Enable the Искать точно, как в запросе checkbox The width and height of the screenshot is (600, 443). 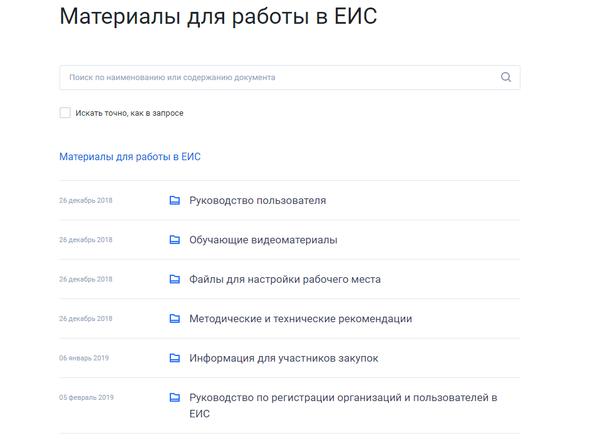(65, 113)
